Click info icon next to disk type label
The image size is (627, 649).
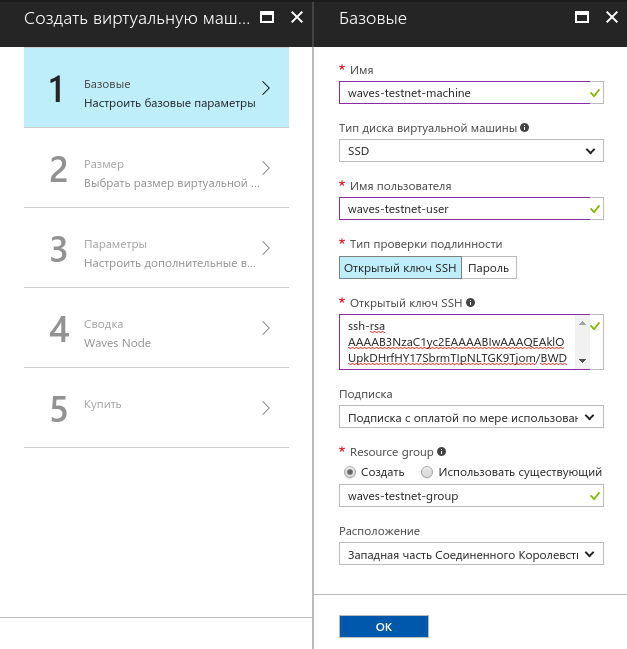(525, 128)
